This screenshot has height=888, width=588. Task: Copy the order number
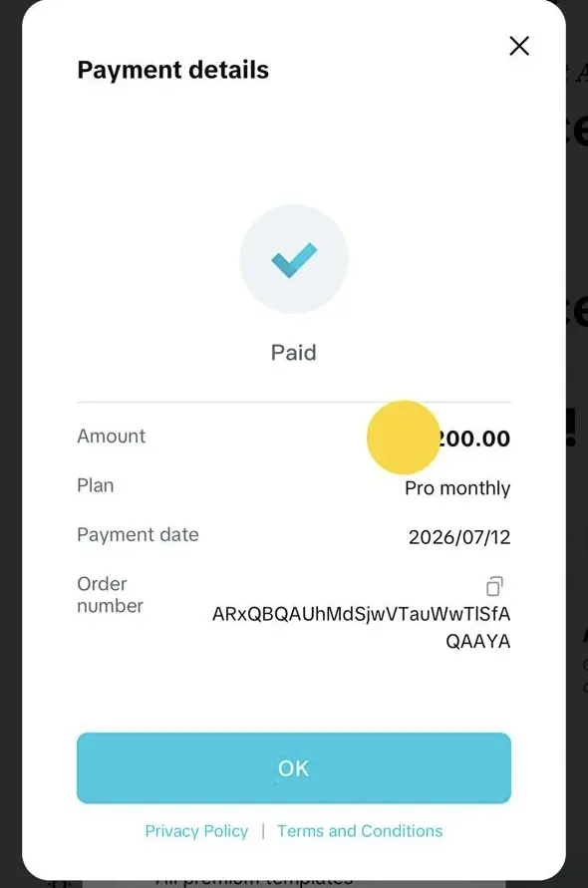point(494,586)
